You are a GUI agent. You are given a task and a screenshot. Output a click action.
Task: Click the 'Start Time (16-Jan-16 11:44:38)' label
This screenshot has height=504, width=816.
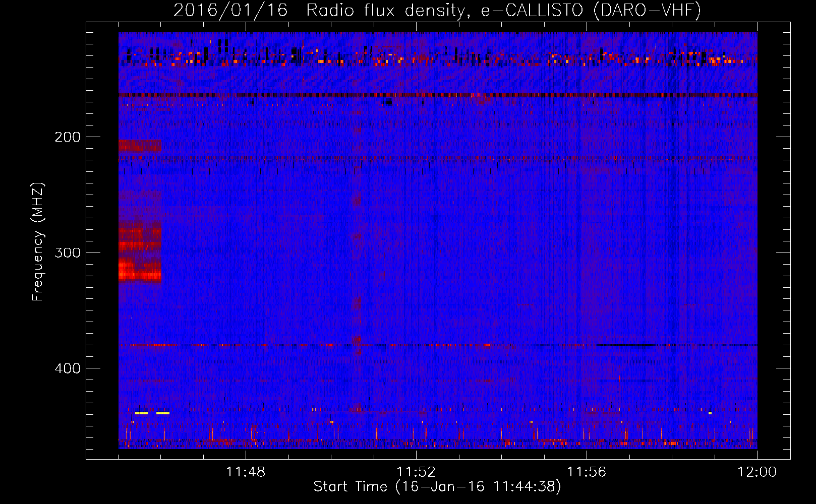point(437,487)
